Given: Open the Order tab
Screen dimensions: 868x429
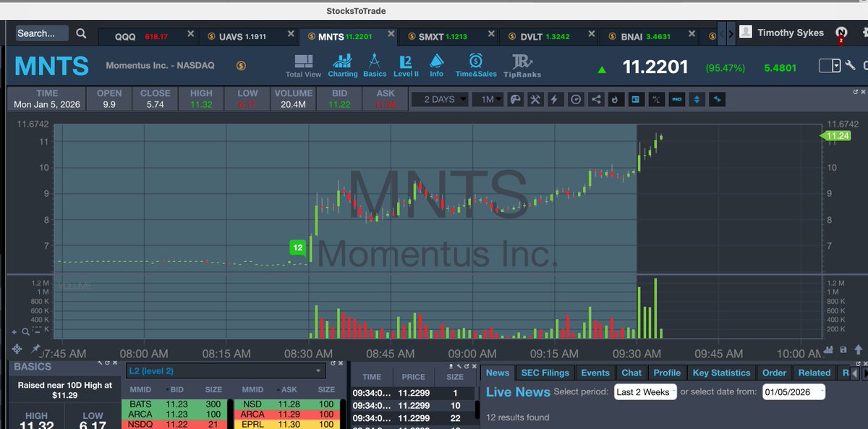Looking at the screenshot, I should (x=774, y=373).
